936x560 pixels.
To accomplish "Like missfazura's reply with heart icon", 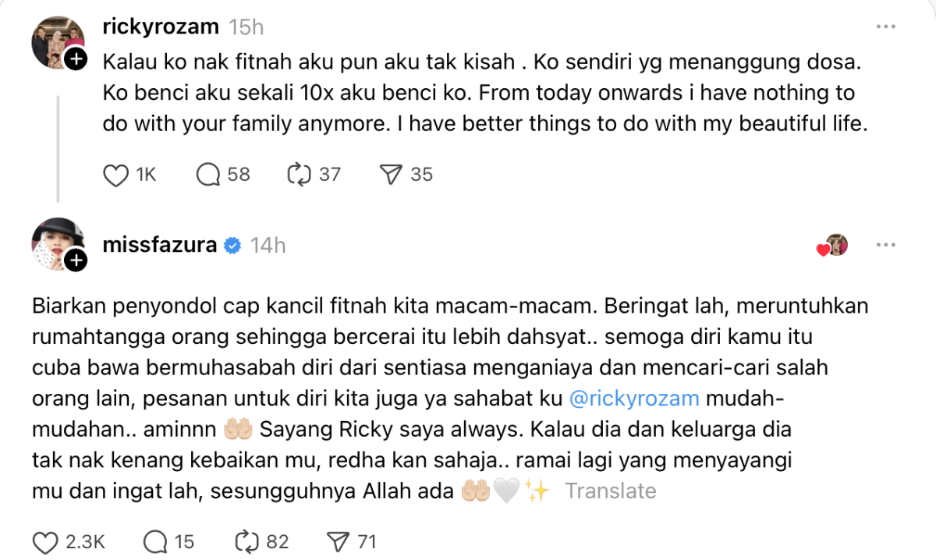I will tap(46, 541).
